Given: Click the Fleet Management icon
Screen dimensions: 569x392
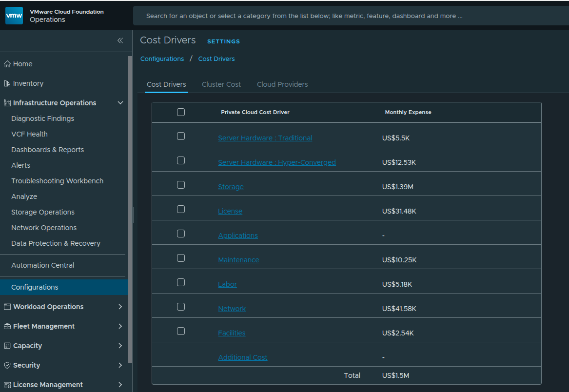Looking at the screenshot, I should click(x=6, y=326).
